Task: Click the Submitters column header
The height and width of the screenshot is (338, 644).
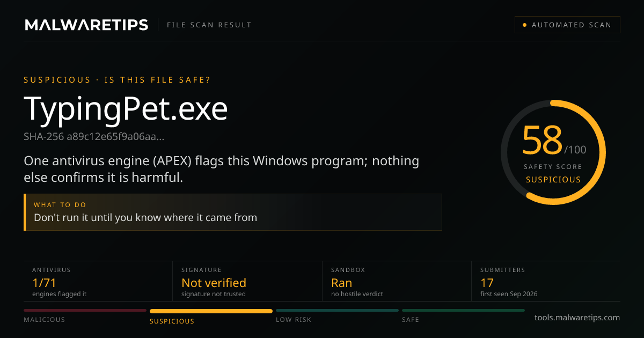Action: (503, 270)
